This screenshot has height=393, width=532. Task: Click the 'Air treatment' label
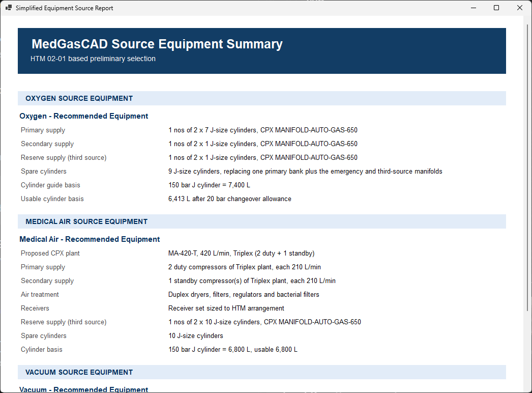click(40, 294)
